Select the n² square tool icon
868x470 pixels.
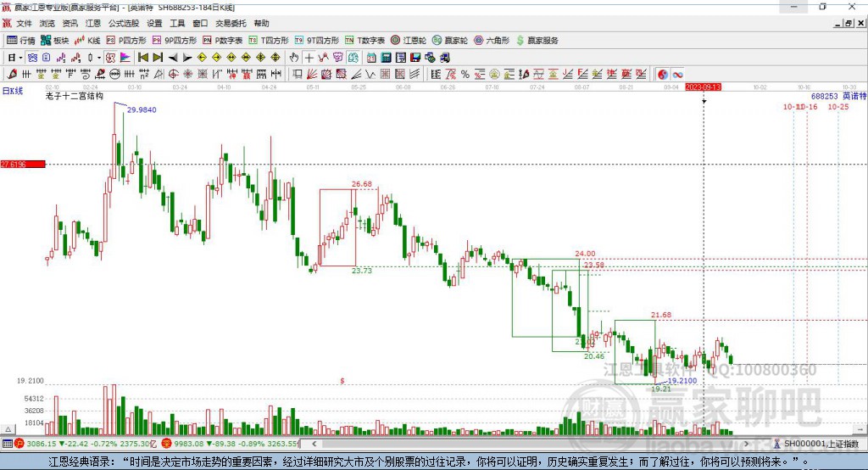pos(144,75)
